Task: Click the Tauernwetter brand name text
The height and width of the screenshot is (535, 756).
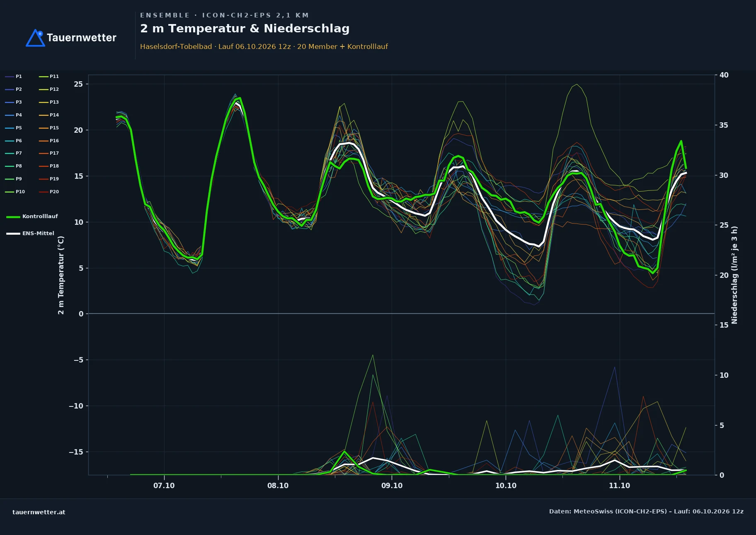Action: point(82,38)
